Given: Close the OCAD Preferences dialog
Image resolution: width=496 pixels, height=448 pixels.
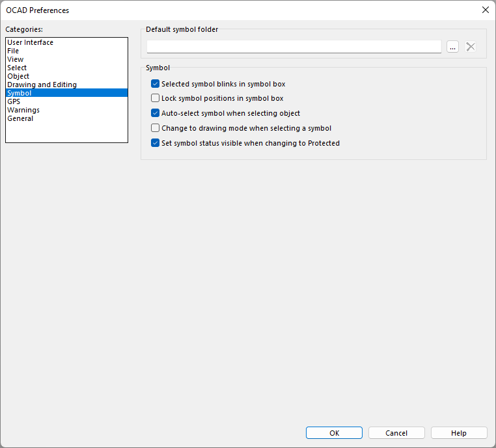Looking at the screenshot, I should [485, 10].
